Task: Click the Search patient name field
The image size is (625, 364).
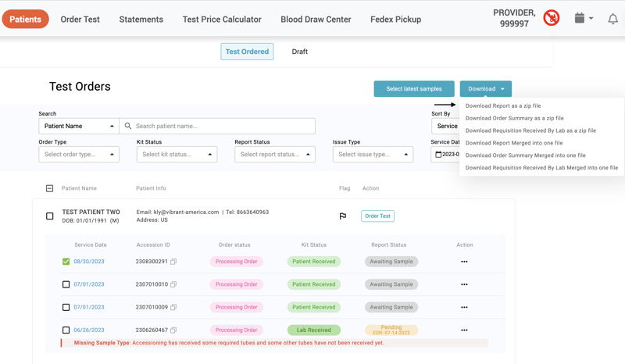Action: click(217, 126)
